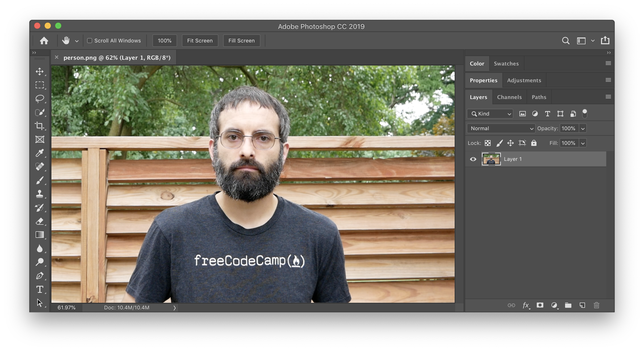Click the Fill Screen button
This screenshot has height=351, width=644.
point(242,40)
